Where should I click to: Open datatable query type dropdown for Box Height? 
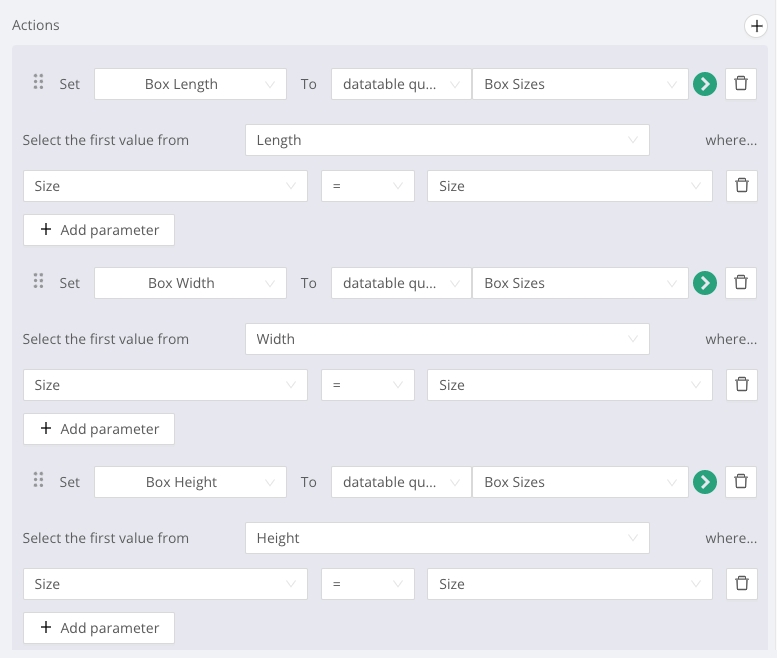pos(400,482)
